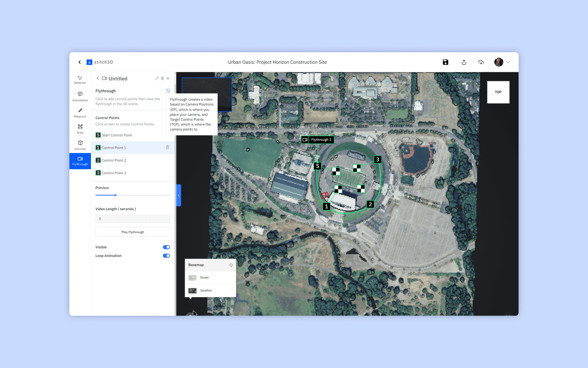This screenshot has width=588, height=368.
Task: Click the TOP view button
Action: 498,92
